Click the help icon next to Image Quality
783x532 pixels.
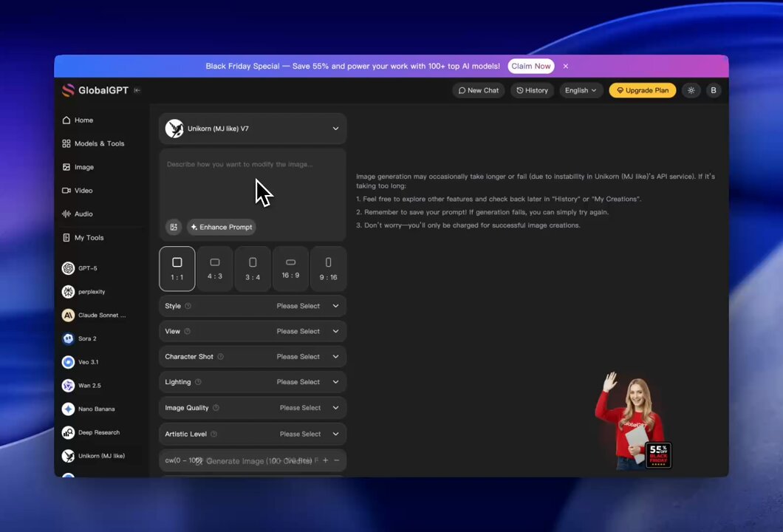216,408
